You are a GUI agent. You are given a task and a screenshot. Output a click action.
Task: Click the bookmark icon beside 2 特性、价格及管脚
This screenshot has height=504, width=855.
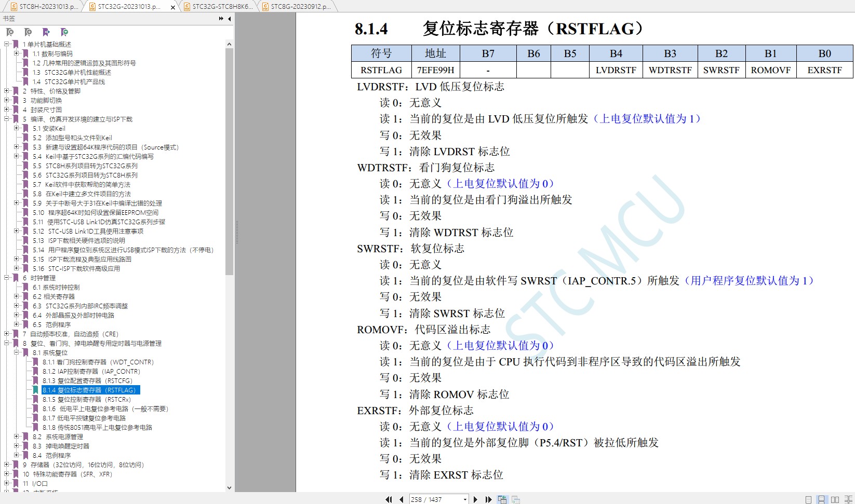click(16, 91)
